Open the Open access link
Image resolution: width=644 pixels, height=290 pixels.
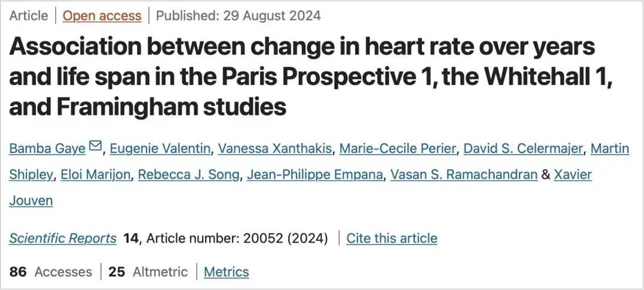click(x=102, y=16)
